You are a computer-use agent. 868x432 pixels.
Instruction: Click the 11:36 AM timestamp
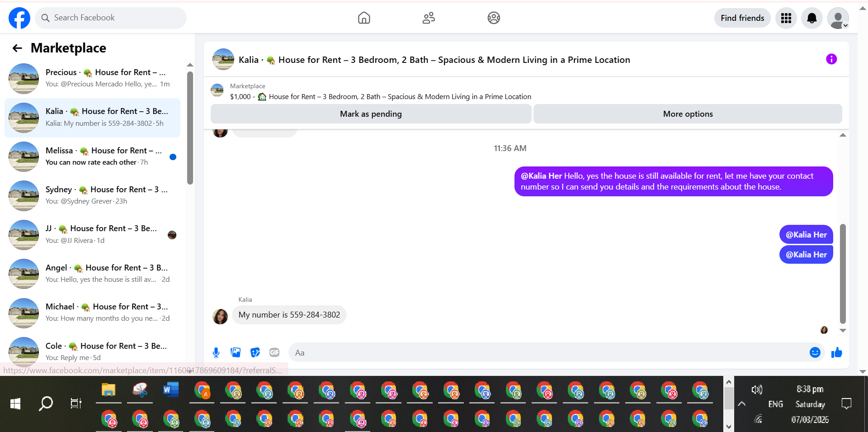click(510, 148)
